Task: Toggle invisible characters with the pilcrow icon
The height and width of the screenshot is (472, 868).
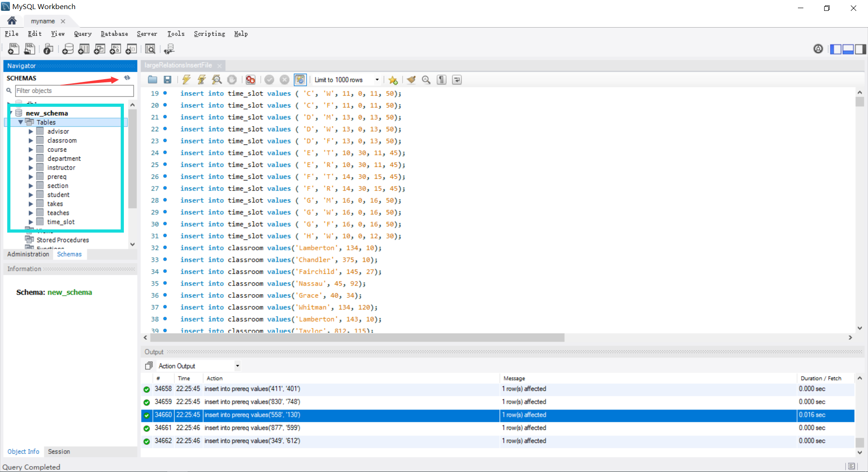Action: [x=441, y=80]
